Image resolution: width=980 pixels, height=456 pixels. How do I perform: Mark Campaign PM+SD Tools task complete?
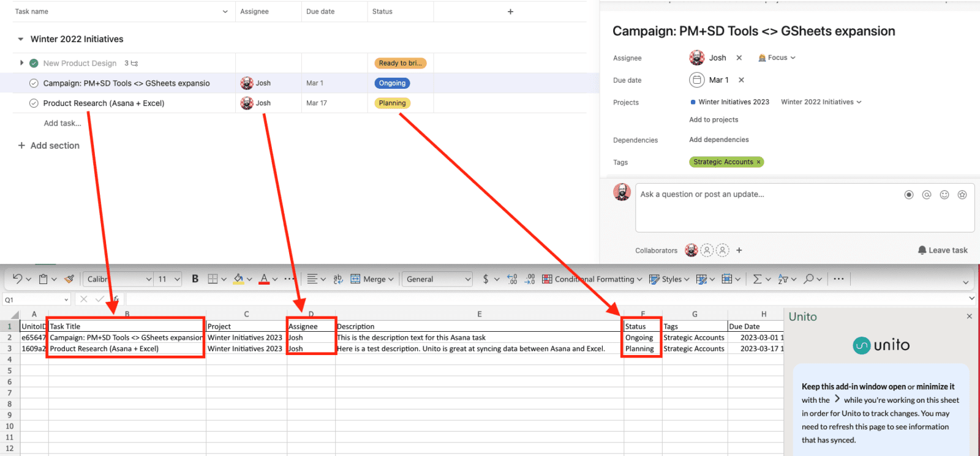tap(34, 83)
